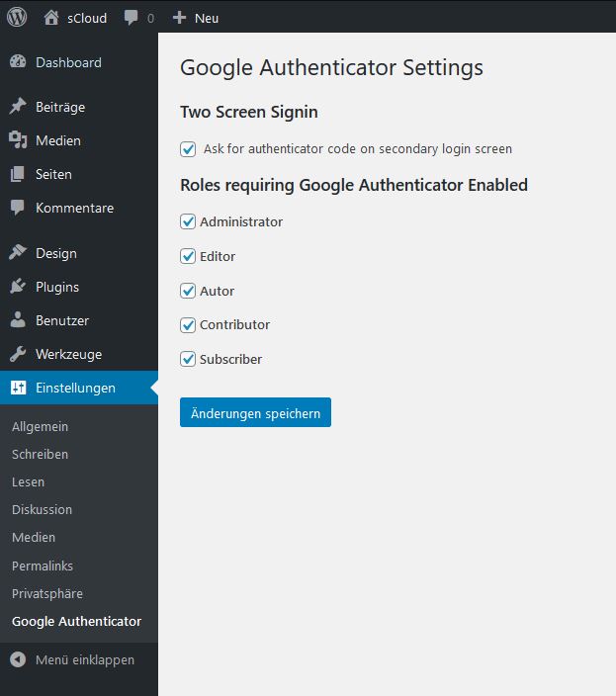Click the Benutzer person icon

click(x=18, y=320)
